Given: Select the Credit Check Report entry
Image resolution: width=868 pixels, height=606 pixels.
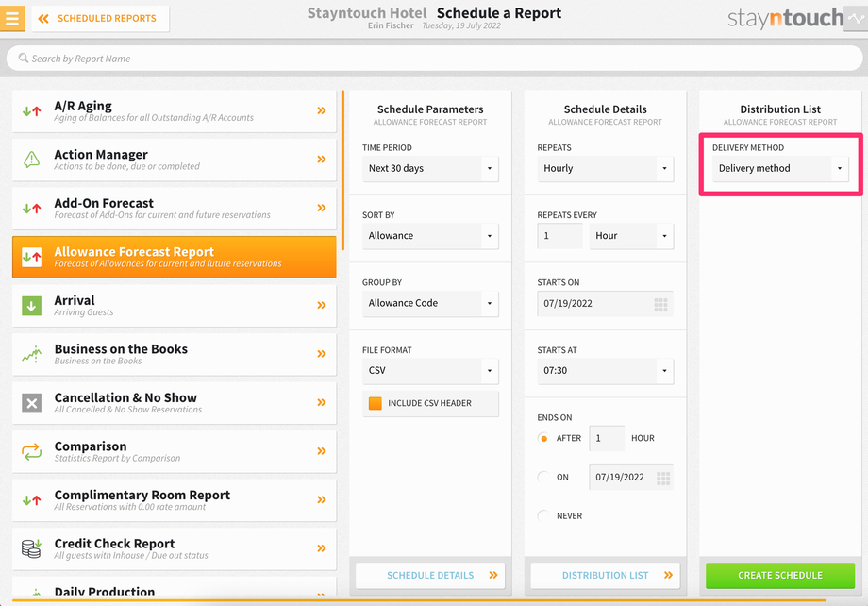Looking at the screenshot, I should click(174, 548).
